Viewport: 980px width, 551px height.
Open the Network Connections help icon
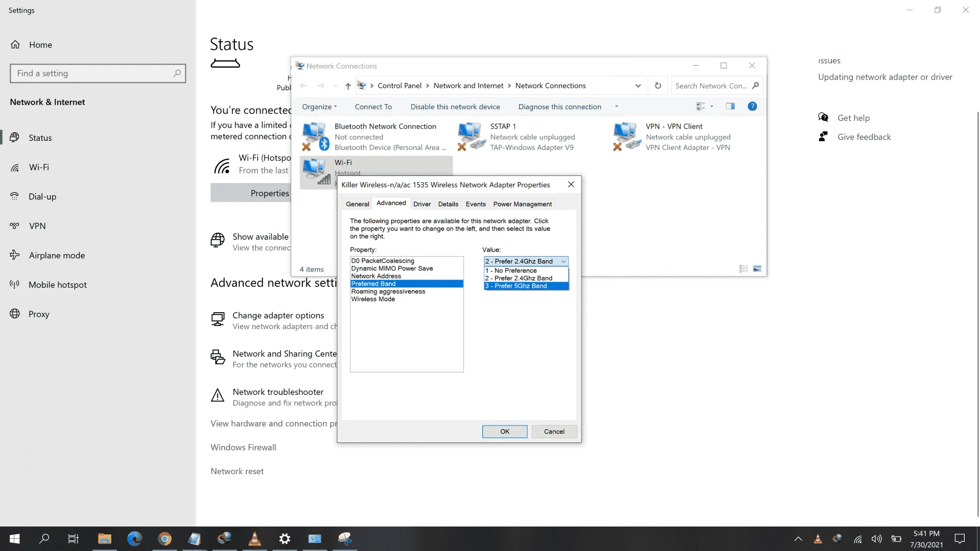click(752, 106)
